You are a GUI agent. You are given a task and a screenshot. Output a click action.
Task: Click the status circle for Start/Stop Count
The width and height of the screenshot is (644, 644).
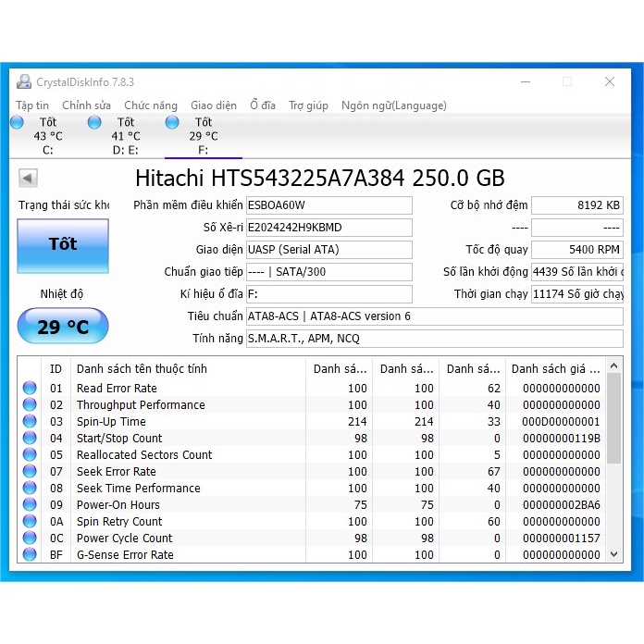30,438
